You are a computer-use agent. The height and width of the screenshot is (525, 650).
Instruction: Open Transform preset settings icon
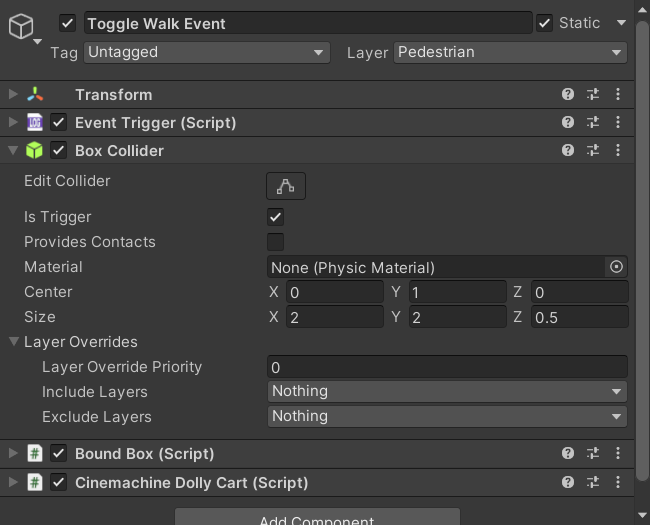593,94
